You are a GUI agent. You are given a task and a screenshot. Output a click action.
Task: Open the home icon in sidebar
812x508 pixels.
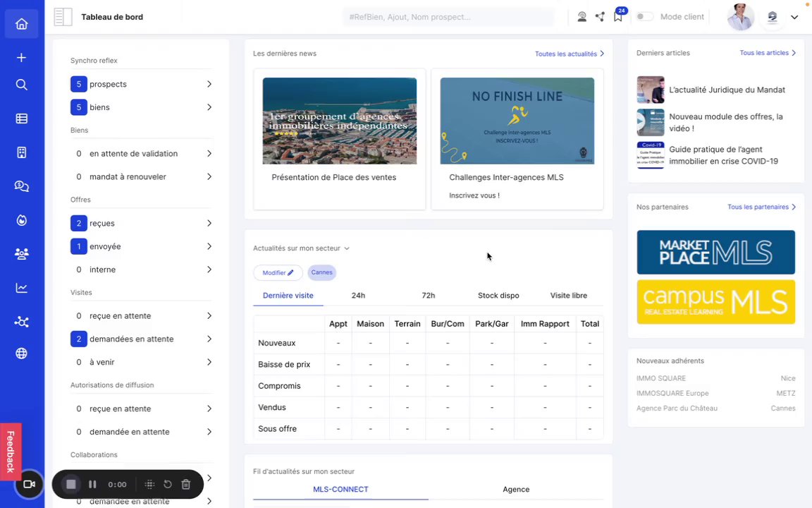click(x=21, y=24)
